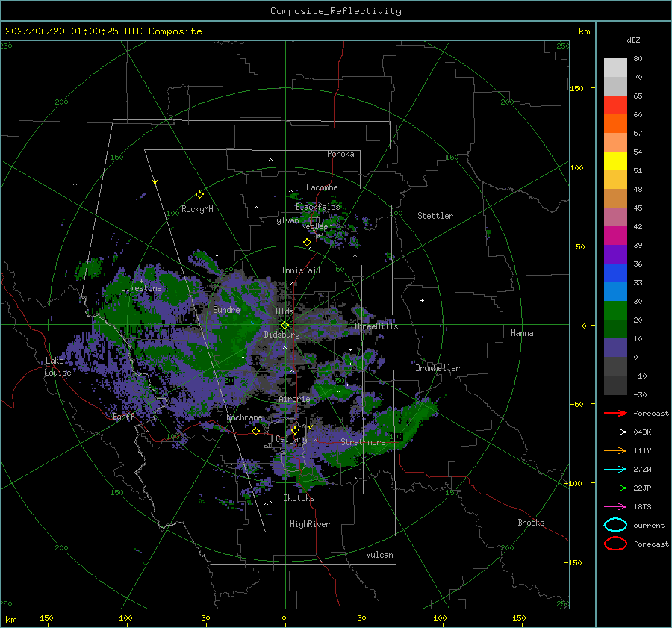Screen dimensions: 672x628
Task: Click the Hanna town label
Action: pos(522,333)
